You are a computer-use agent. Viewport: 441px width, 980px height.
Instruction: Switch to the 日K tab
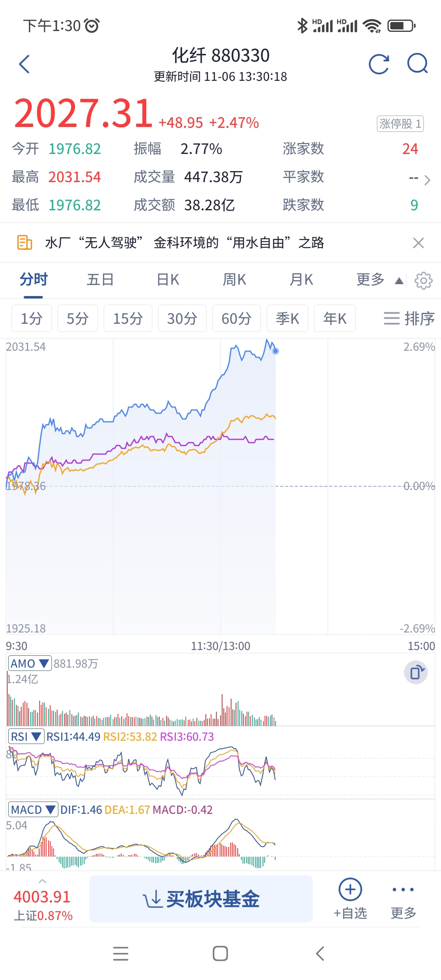click(168, 280)
